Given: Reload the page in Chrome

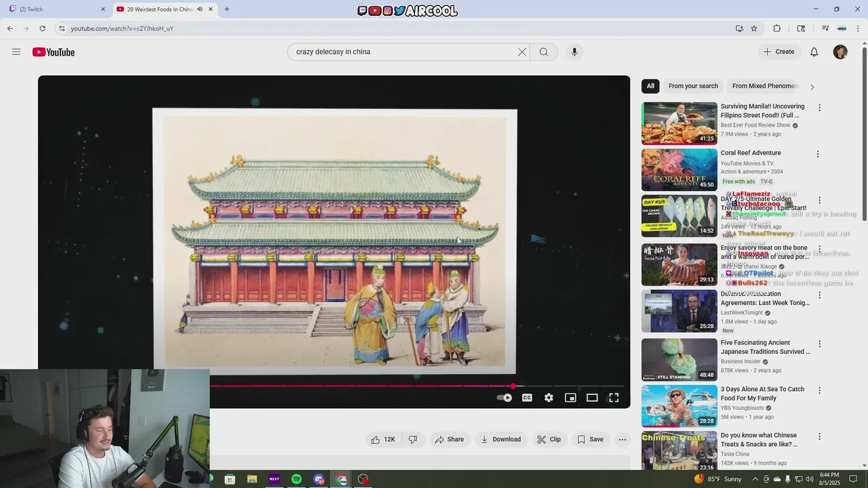Looking at the screenshot, I should (x=42, y=28).
